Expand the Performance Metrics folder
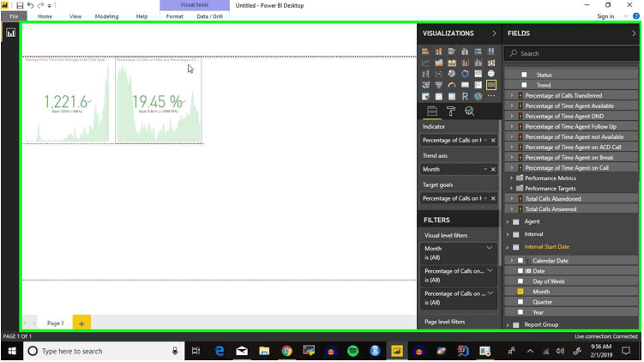The image size is (644, 362). (512, 178)
